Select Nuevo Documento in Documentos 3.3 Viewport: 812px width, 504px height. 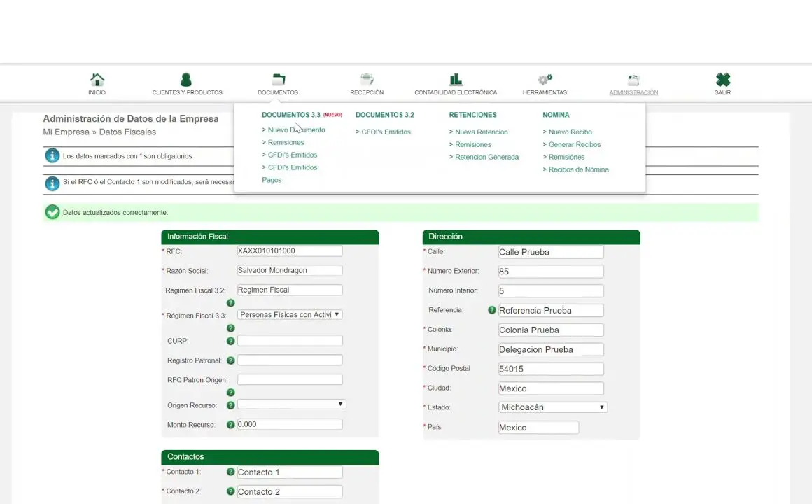tap(296, 130)
